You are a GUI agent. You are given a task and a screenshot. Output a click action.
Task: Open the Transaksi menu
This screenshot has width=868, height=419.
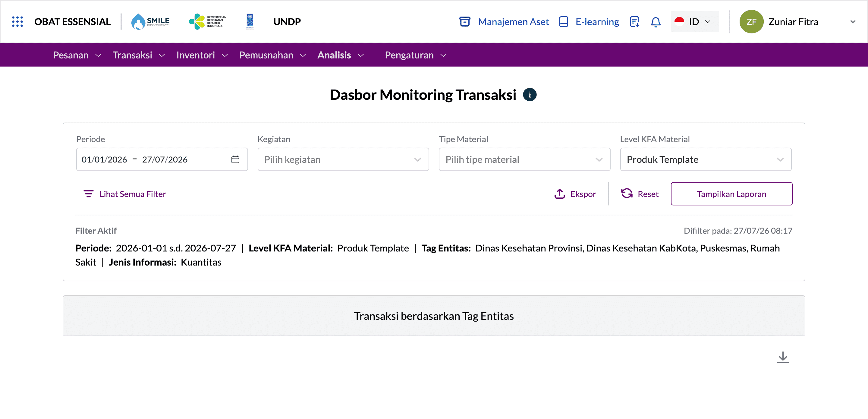point(139,55)
